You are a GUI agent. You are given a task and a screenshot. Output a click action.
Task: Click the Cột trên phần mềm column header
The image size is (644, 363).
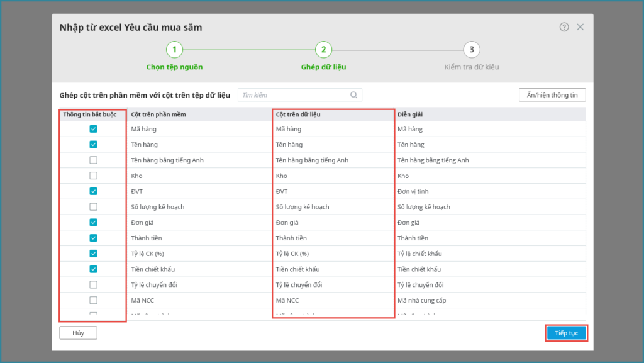(x=199, y=114)
